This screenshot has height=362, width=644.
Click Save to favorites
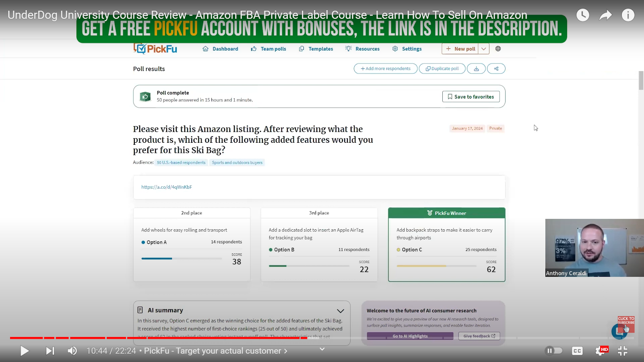pyautogui.click(x=471, y=97)
